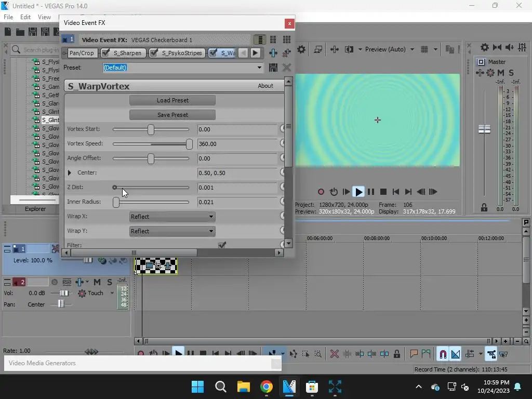Stop playback in the preview transport

[x=383, y=192]
